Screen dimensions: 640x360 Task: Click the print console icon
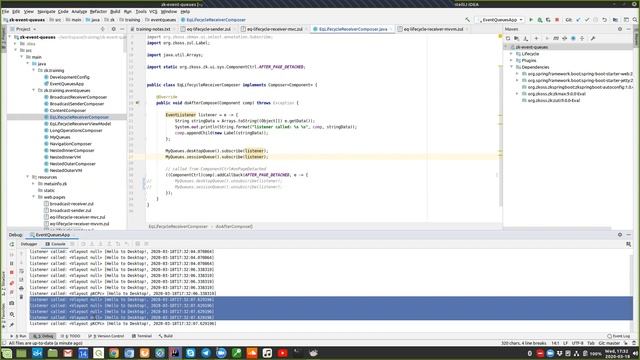tap(22, 288)
